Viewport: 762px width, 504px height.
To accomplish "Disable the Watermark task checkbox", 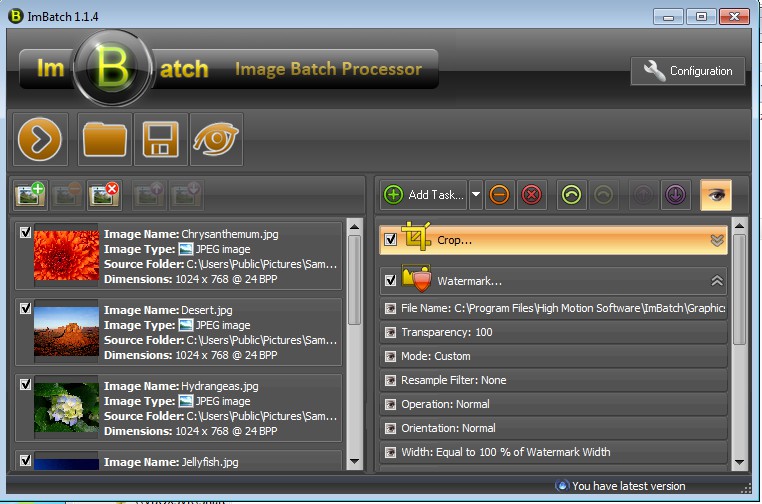I will point(391,280).
